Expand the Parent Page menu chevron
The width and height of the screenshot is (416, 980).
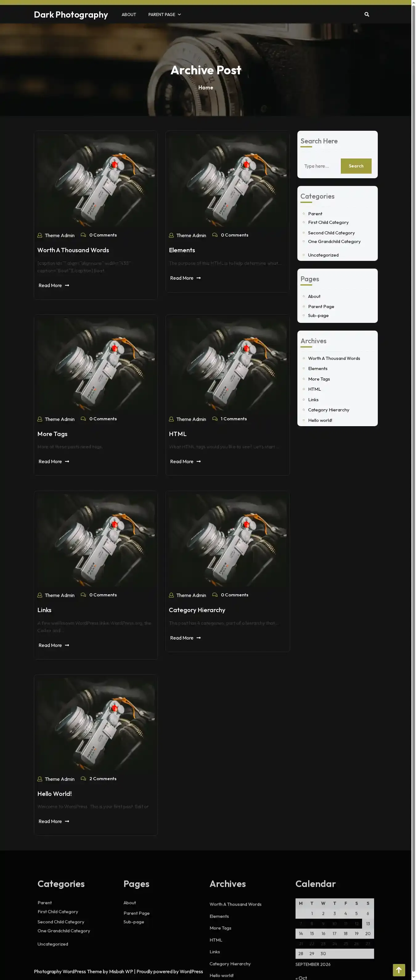[x=179, y=14]
